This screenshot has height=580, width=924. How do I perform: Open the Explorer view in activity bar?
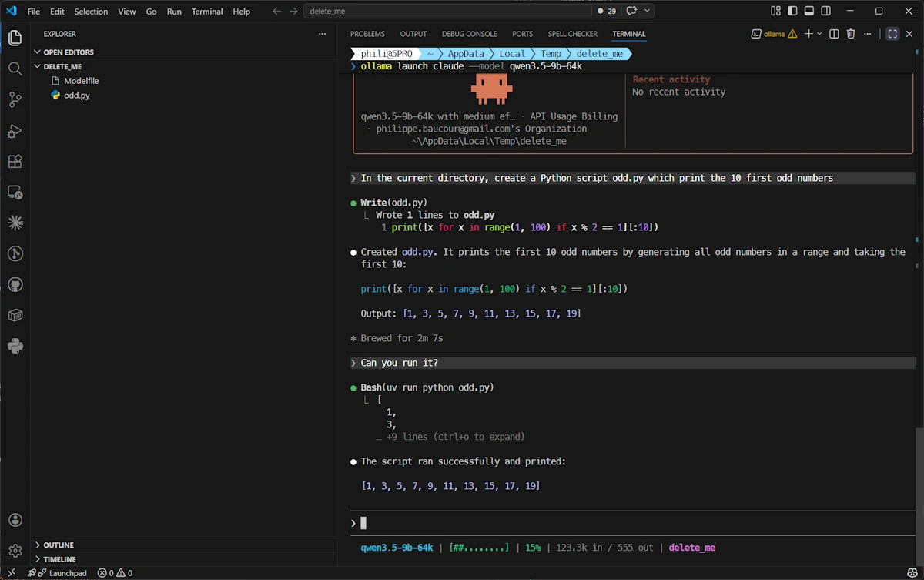[15, 38]
